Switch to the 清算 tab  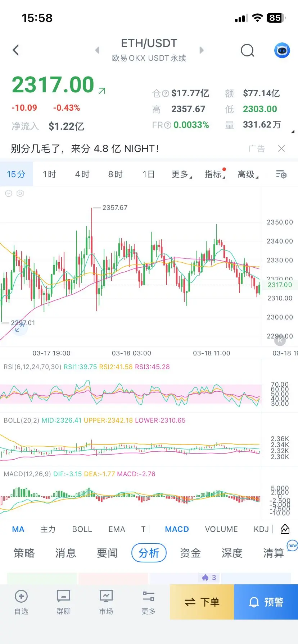274,553
